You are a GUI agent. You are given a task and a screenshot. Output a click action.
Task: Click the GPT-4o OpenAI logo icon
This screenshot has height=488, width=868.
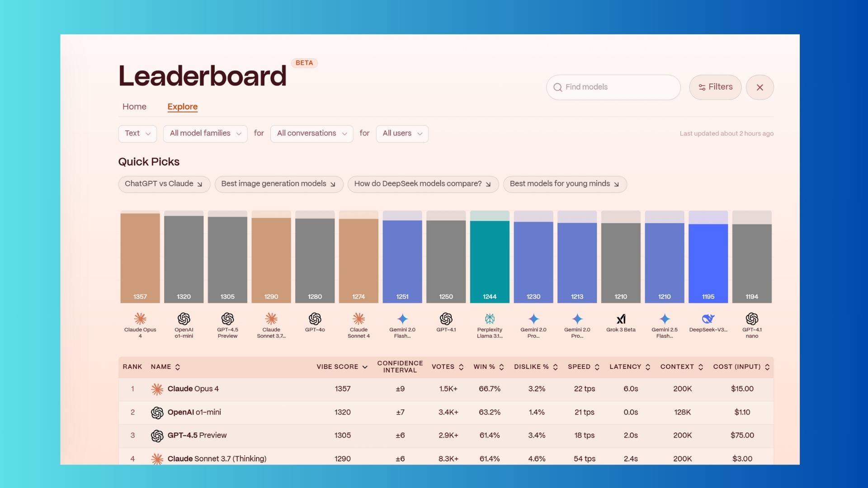(x=315, y=319)
